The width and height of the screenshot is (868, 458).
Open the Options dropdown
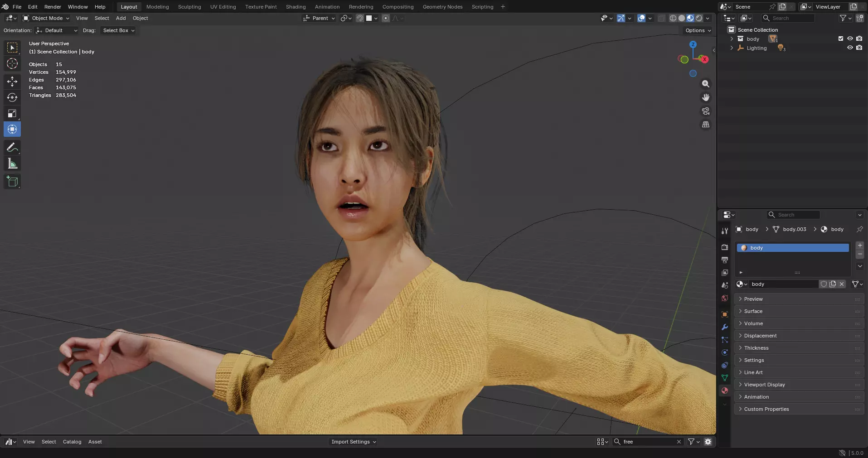698,30
